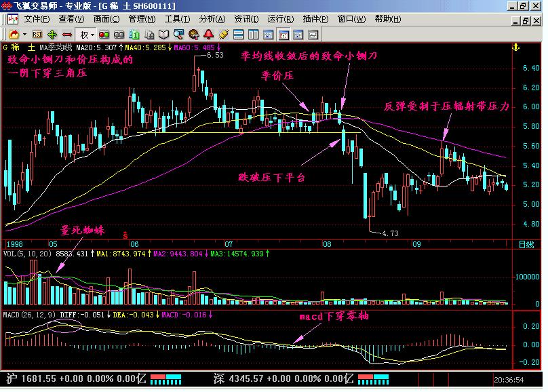This screenshot has height=392, width=548.
Task: Open the 运行(R) menu
Action: [280, 19]
